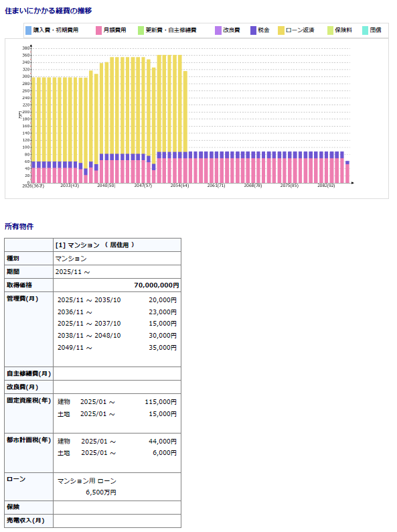Click the yellow ローン返済 legend swatch
Image resolution: width=397 pixels, height=532 pixels.
coord(281,31)
